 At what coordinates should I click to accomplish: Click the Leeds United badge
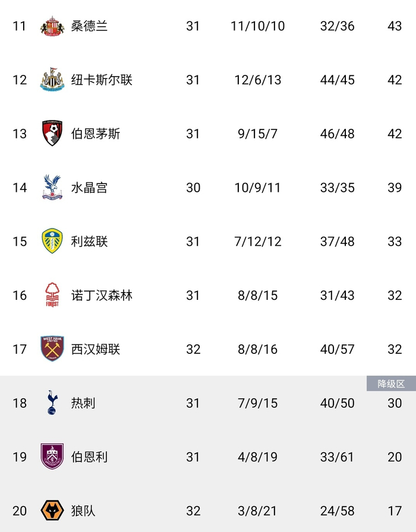(52, 242)
